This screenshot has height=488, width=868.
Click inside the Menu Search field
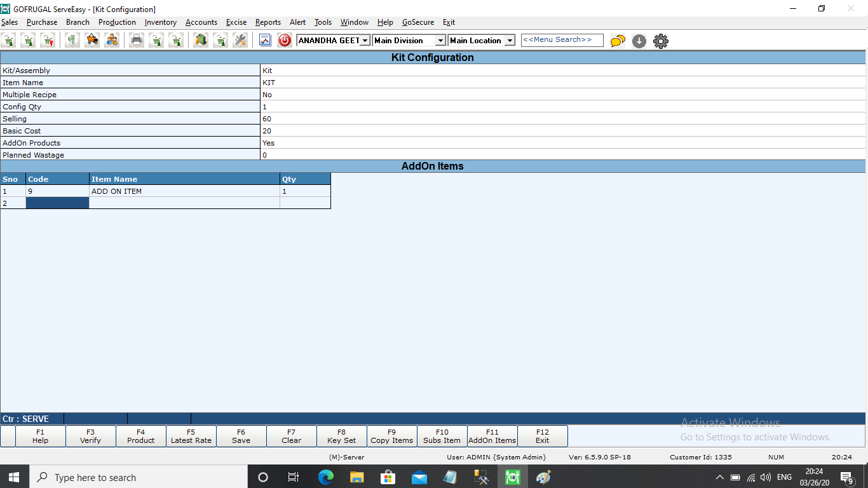[x=562, y=39]
